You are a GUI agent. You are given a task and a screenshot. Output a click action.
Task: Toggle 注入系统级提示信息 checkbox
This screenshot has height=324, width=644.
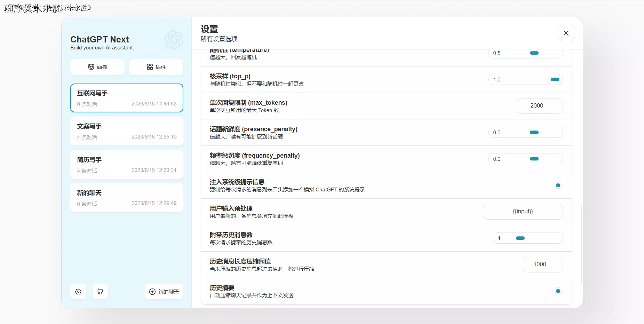[558, 185]
